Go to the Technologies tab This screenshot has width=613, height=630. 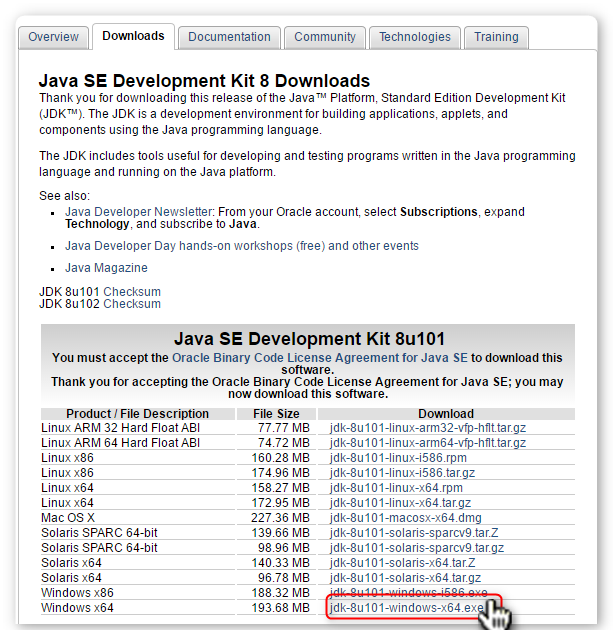[x=415, y=37]
